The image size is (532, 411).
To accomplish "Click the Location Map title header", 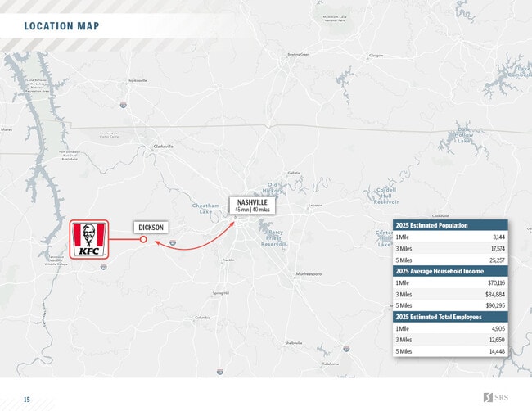I will [x=61, y=26].
